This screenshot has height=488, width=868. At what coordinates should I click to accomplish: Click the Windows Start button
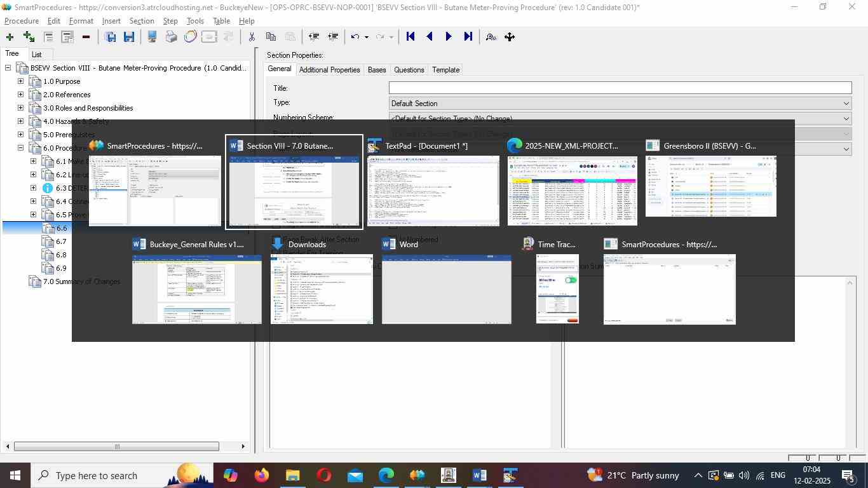(15, 475)
